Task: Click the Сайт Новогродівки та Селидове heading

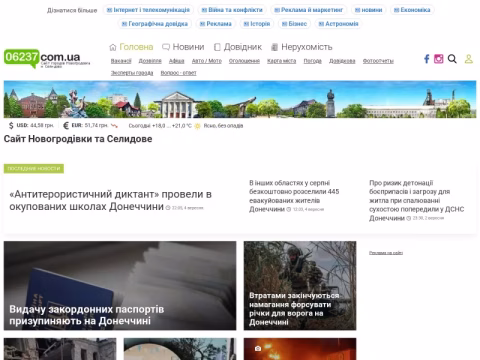Action: pyautogui.click(x=78, y=139)
